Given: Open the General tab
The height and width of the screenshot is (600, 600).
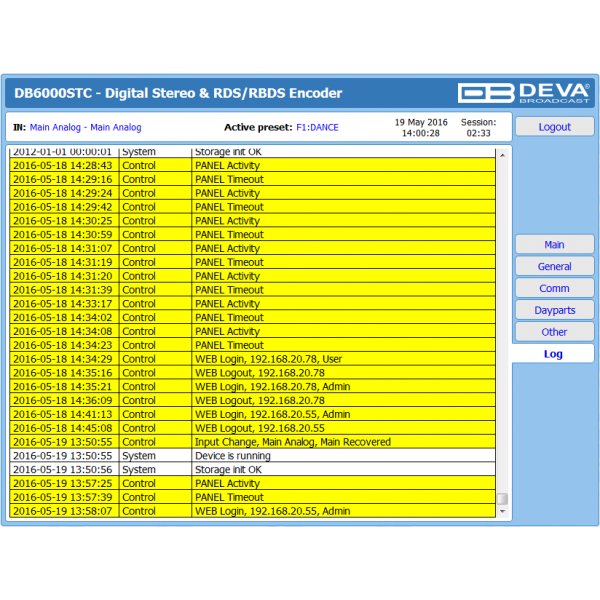Looking at the screenshot, I should pos(554,266).
